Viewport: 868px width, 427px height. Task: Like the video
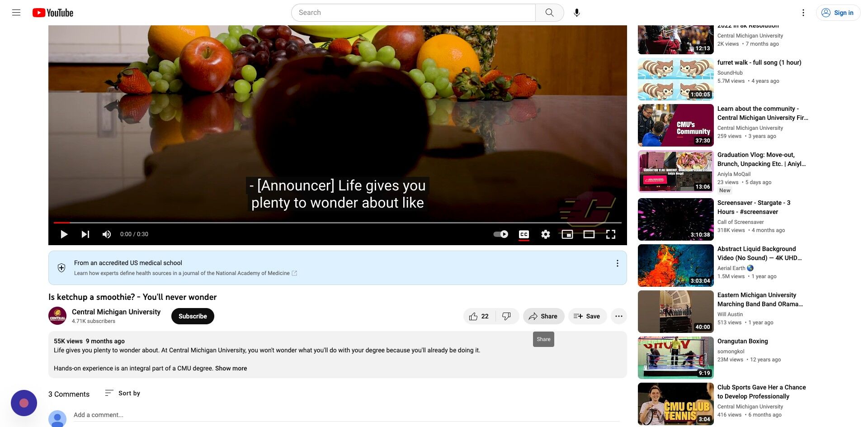(479, 316)
